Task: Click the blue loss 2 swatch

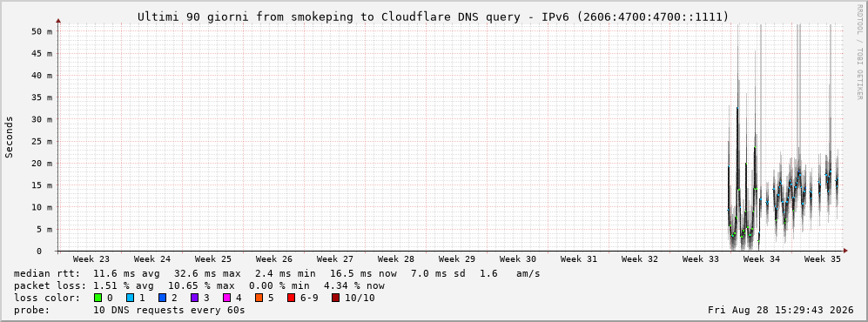Action: point(162,298)
